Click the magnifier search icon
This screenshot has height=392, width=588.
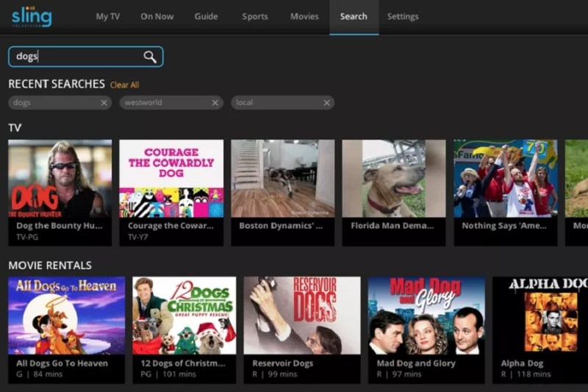pyautogui.click(x=150, y=57)
